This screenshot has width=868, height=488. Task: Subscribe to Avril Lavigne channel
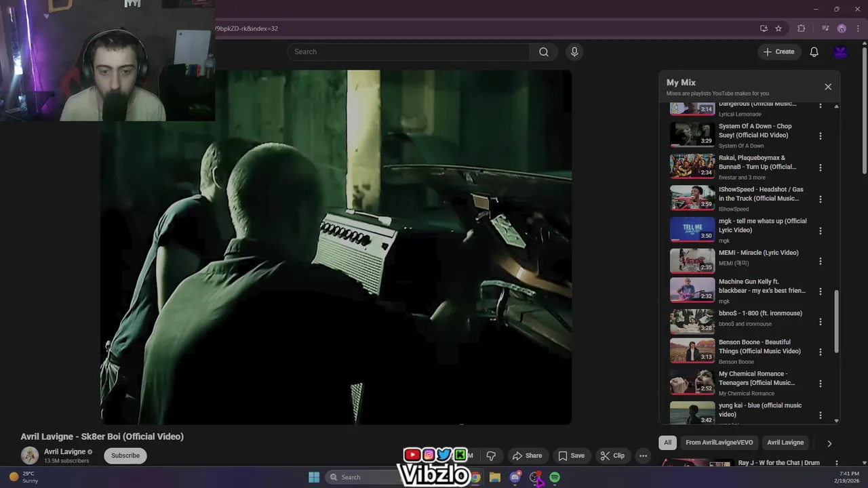[125, 455]
